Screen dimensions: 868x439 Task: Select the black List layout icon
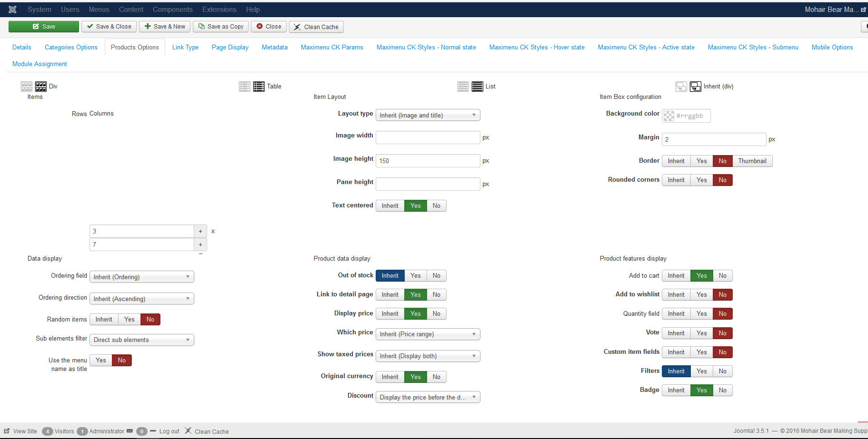coord(478,86)
